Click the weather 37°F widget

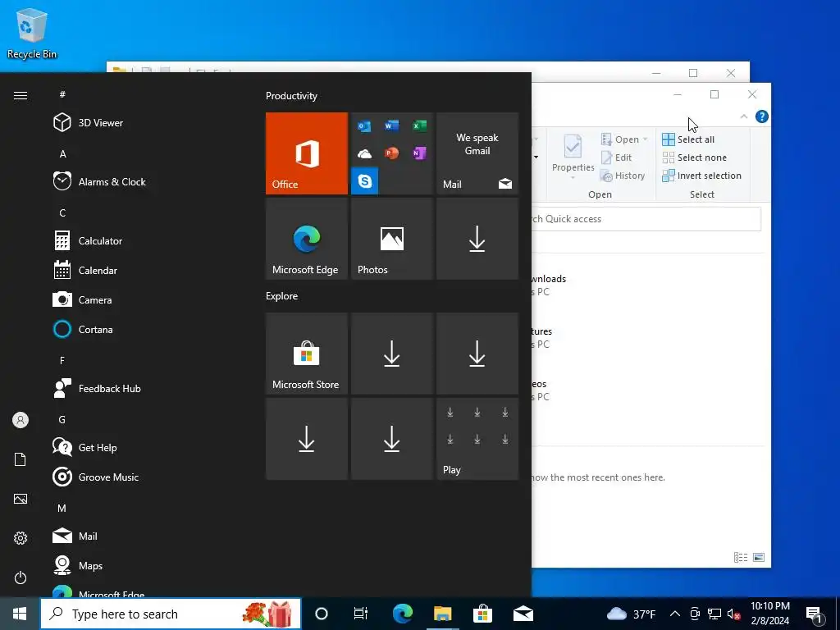(631, 614)
